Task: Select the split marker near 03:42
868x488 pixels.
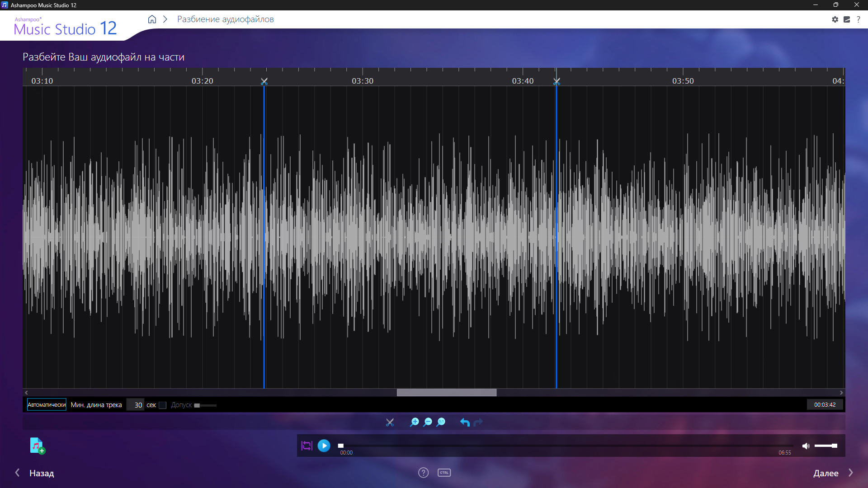Action: 557,81
